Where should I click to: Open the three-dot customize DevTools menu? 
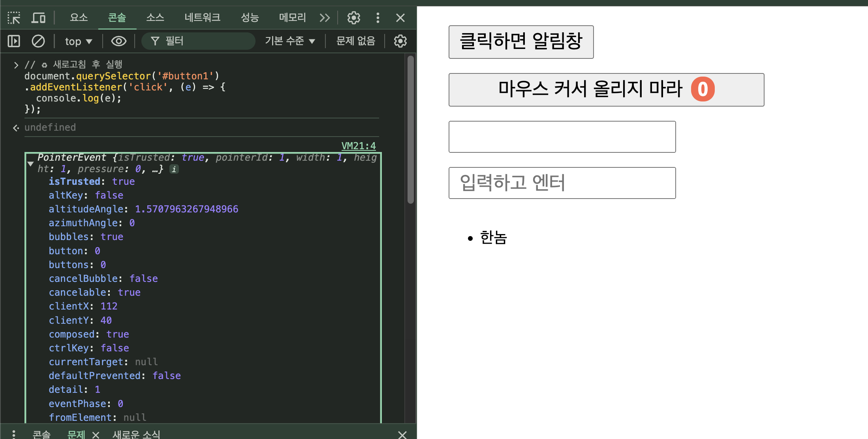378,18
